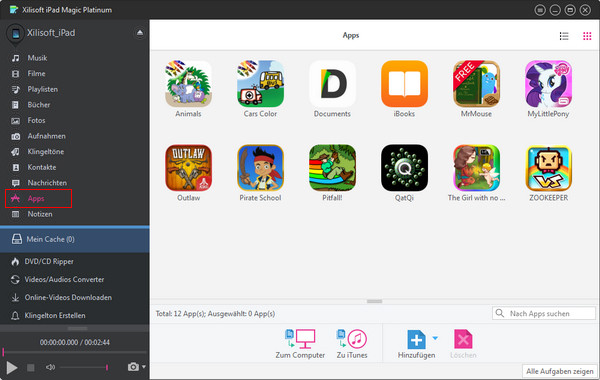Select the Cars Color app icon
This screenshot has height=380, width=600.
click(260, 84)
